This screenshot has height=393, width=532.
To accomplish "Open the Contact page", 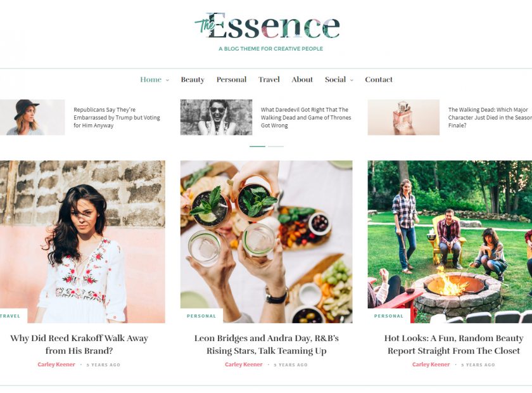I will tap(379, 79).
